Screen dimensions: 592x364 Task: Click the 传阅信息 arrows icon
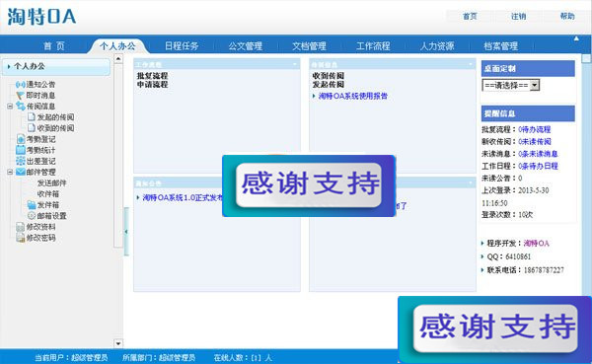[x=21, y=107]
